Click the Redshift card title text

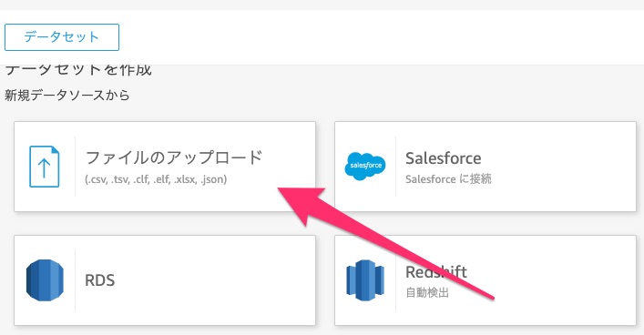click(436, 272)
